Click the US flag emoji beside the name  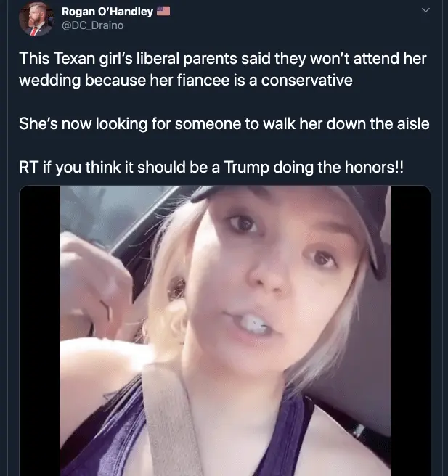tap(163, 11)
